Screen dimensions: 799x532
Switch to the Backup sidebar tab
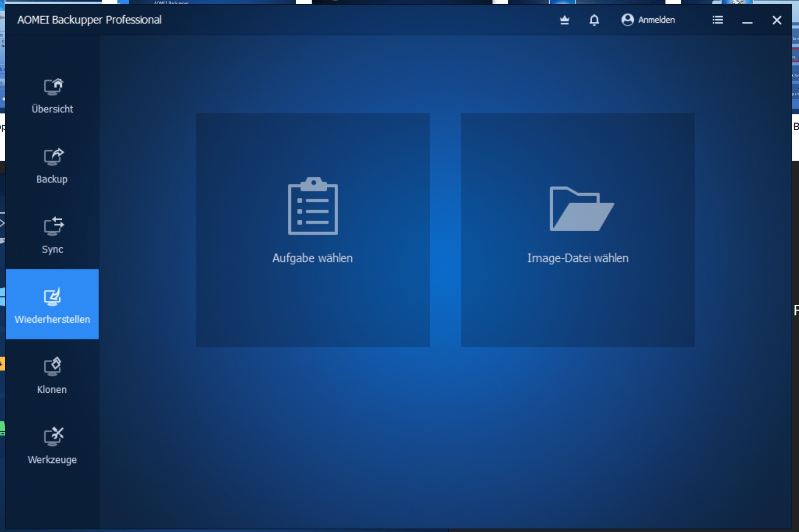(52, 165)
